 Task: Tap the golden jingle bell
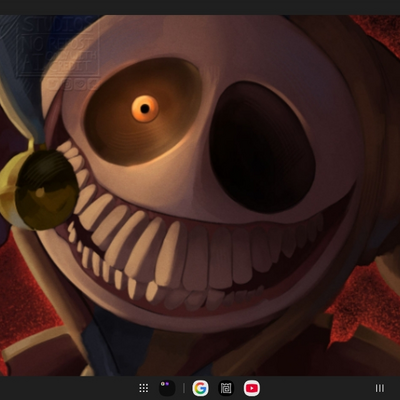click(x=42, y=190)
